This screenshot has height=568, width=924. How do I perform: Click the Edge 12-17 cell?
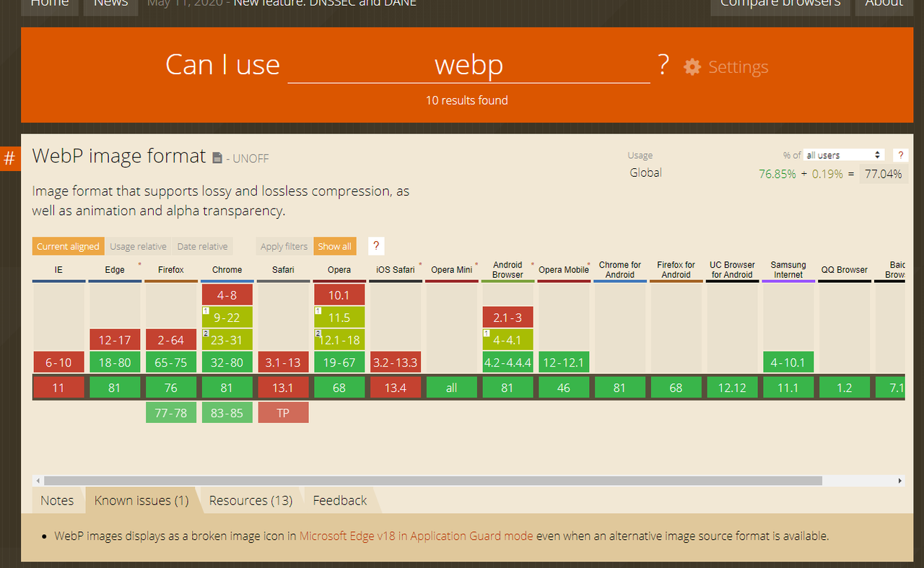click(x=115, y=340)
